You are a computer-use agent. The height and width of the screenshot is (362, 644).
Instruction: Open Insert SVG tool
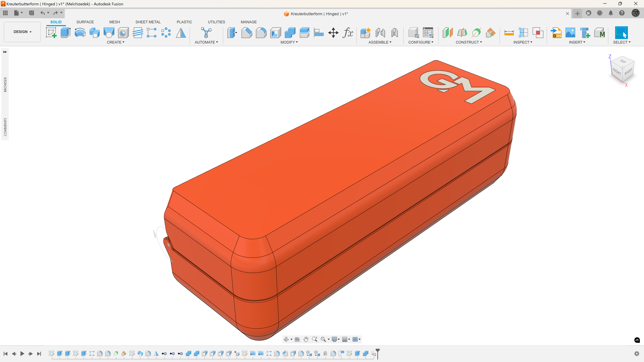(556, 33)
